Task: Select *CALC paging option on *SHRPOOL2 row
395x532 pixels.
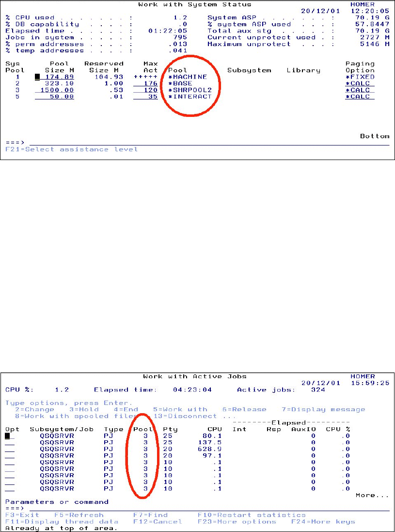Action: pyautogui.click(x=360, y=90)
